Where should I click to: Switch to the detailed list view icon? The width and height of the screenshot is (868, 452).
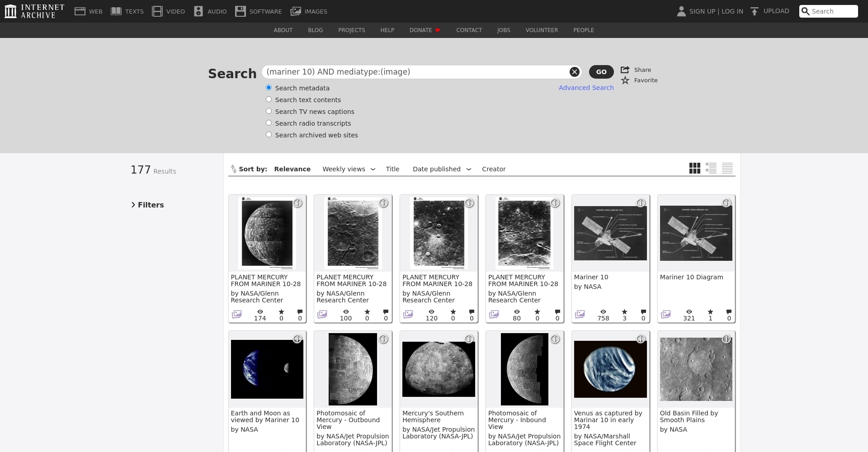tap(711, 168)
